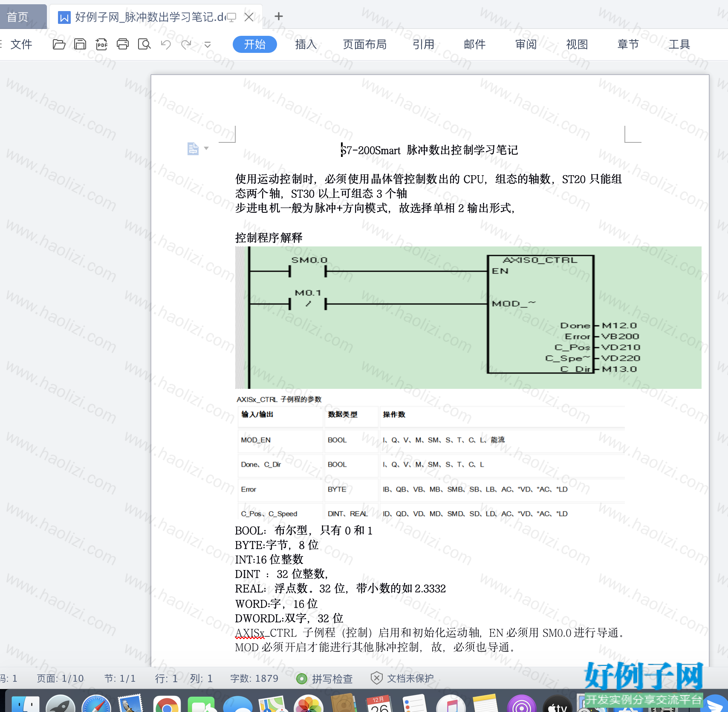This screenshot has width=728, height=712.
Task: Click the Print icon
Action: pos(123,44)
